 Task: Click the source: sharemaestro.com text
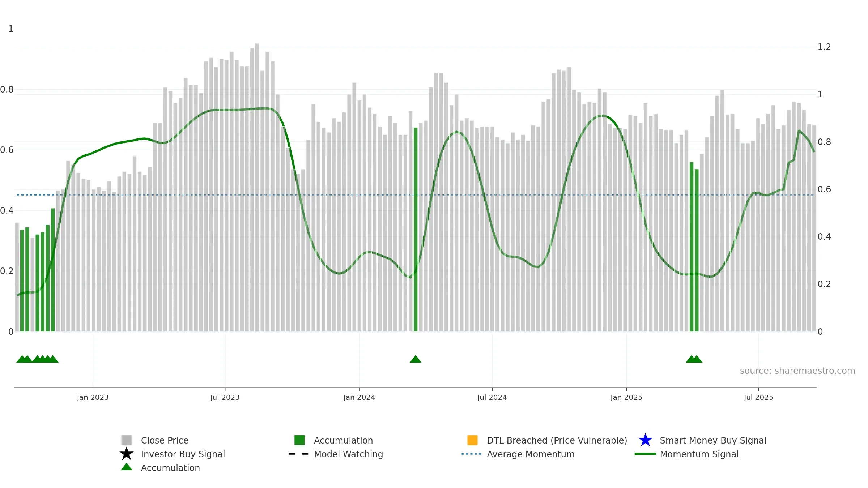[797, 371]
